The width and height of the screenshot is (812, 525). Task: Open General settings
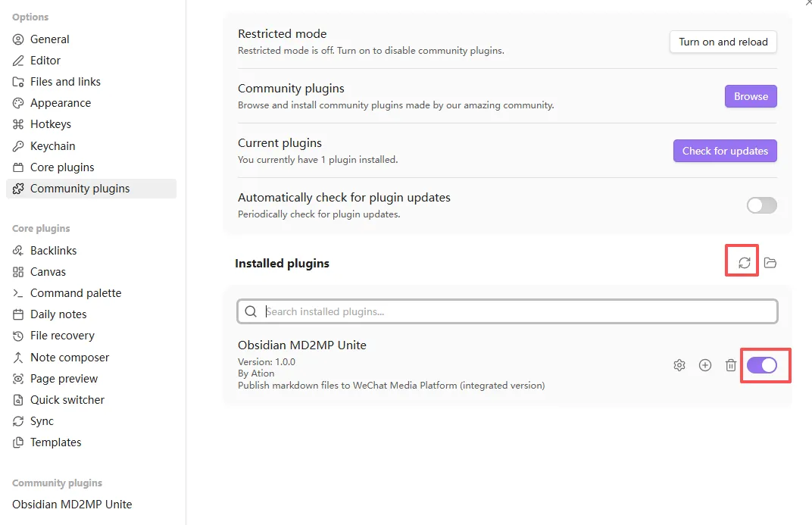pyautogui.click(x=50, y=39)
